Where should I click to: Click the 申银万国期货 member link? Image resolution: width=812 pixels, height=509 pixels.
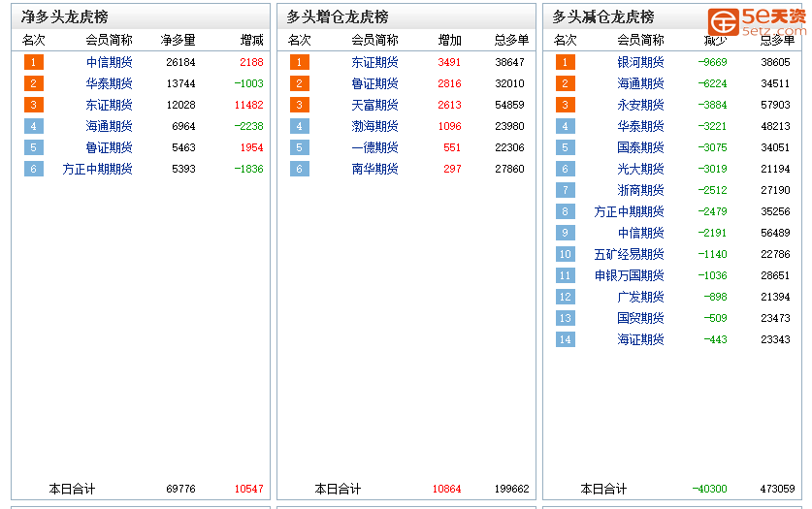[630, 275]
